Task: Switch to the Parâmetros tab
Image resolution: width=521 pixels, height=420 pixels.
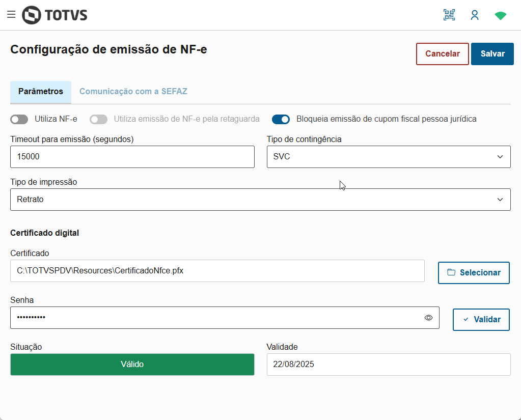Action: 41,92
